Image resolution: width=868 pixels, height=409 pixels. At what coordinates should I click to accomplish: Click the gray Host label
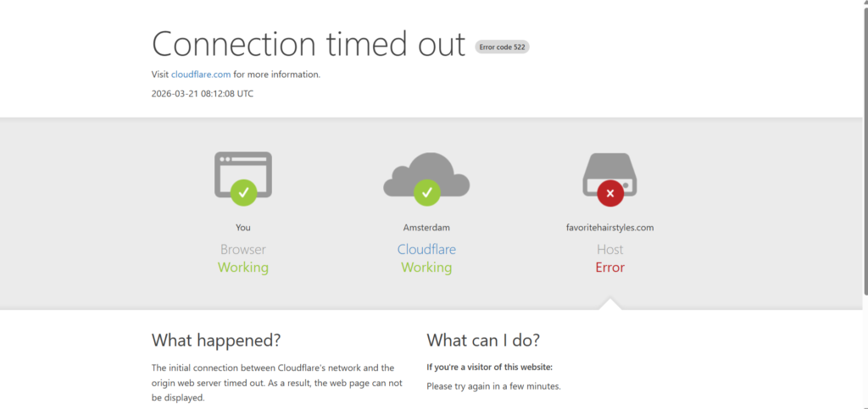pos(609,250)
